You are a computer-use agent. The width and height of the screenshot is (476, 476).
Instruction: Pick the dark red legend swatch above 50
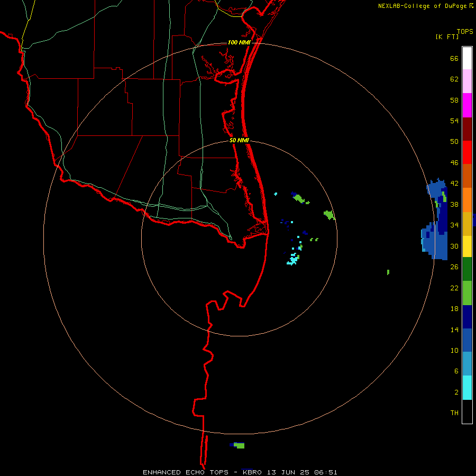(467, 129)
